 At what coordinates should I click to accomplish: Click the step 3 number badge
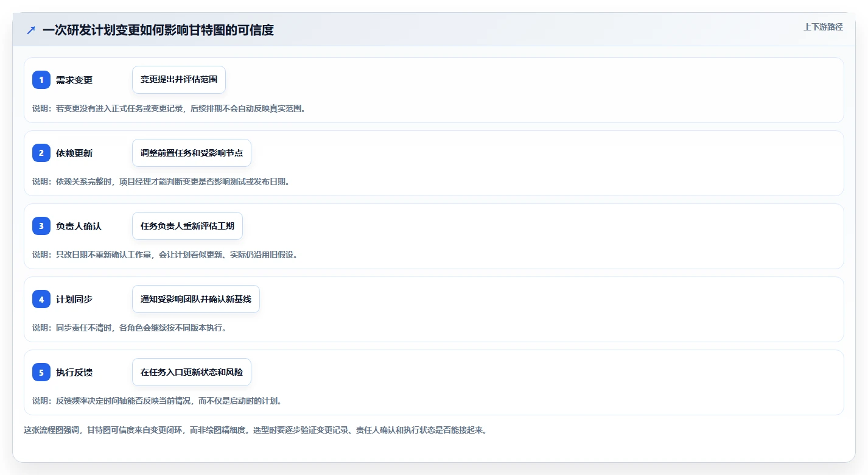click(41, 226)
